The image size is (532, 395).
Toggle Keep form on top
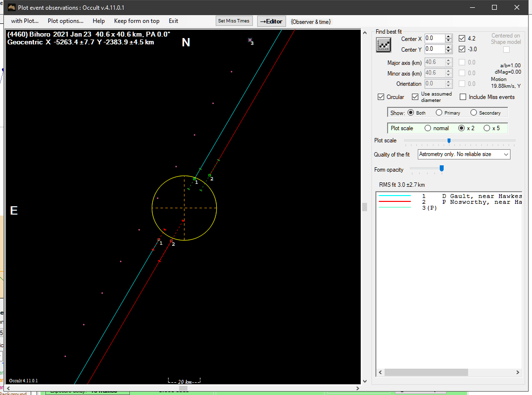137,21
